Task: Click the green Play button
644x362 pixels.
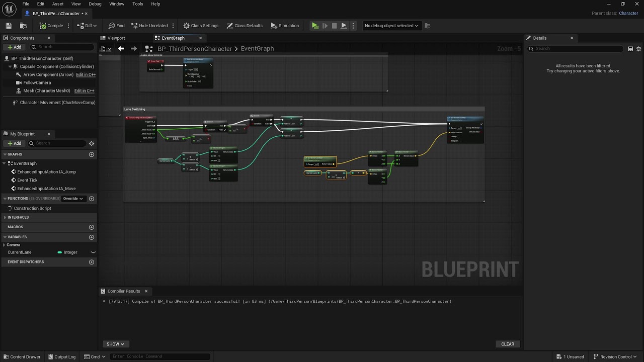Action: (315, 26)
